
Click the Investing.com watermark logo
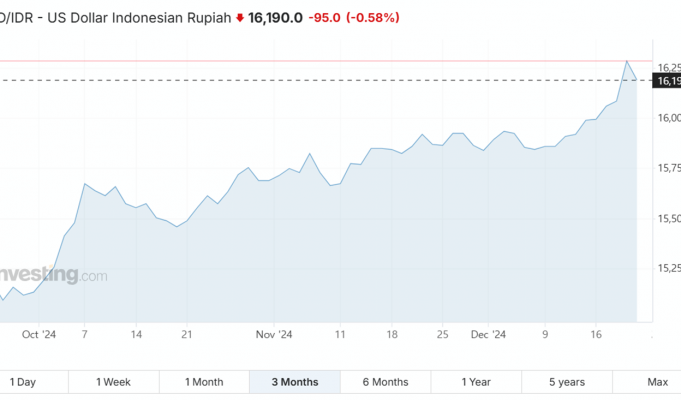(52, 276)
